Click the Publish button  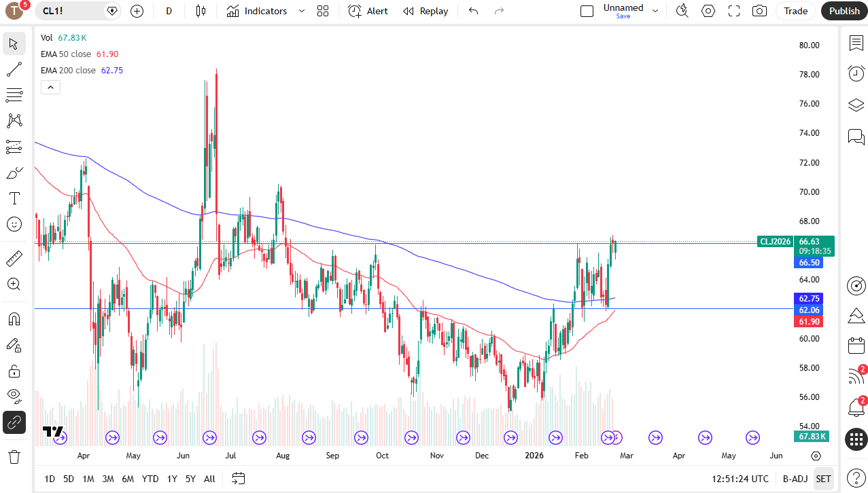[844, 11]
